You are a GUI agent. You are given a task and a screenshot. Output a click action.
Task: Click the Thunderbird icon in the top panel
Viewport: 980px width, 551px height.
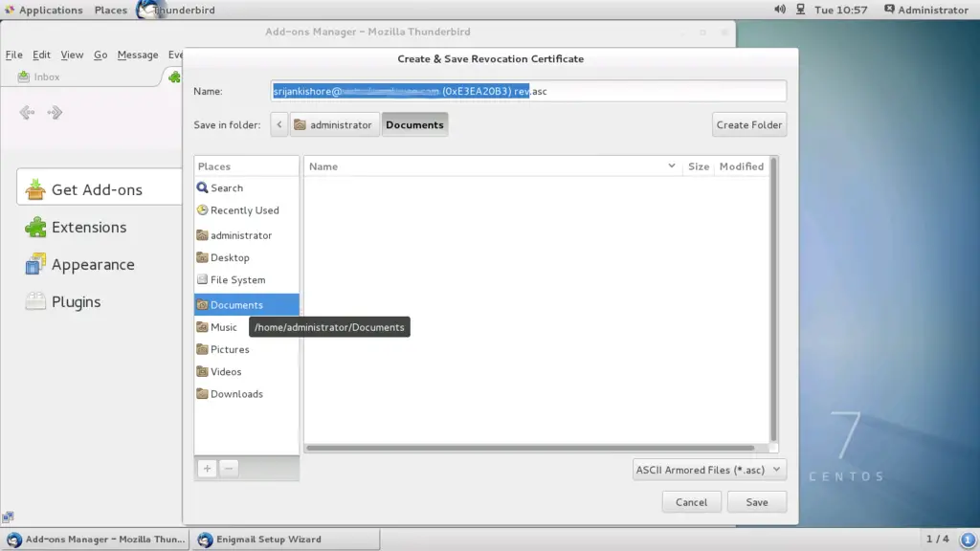coord(147,10)
